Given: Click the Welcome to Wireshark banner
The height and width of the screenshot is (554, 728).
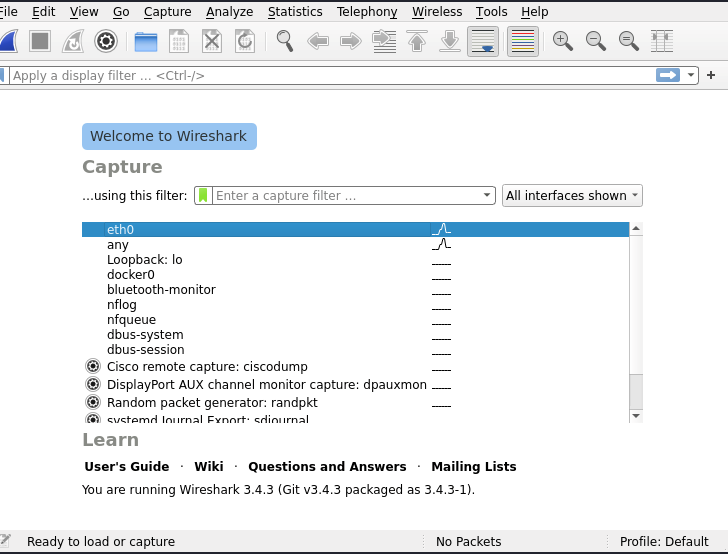Looking at the screenshot, I should (169, 136).
